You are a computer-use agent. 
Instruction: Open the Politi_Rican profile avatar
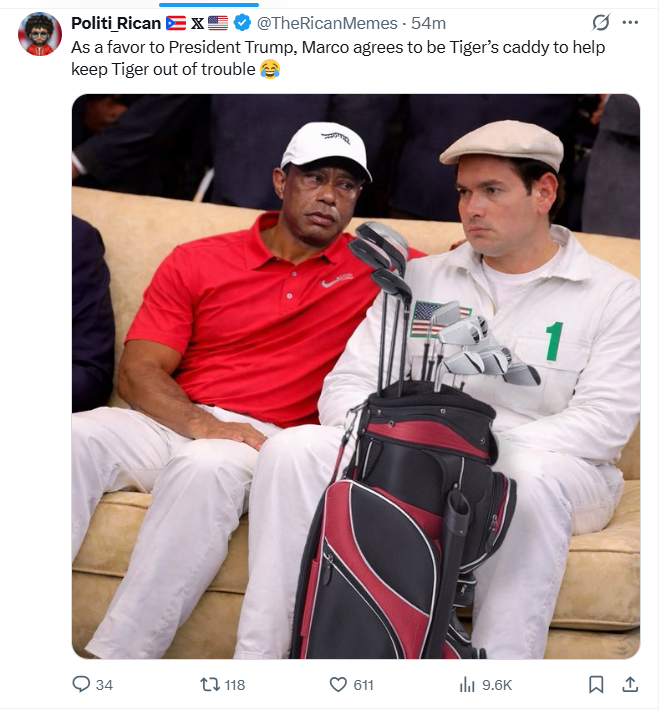click(40, 34)
